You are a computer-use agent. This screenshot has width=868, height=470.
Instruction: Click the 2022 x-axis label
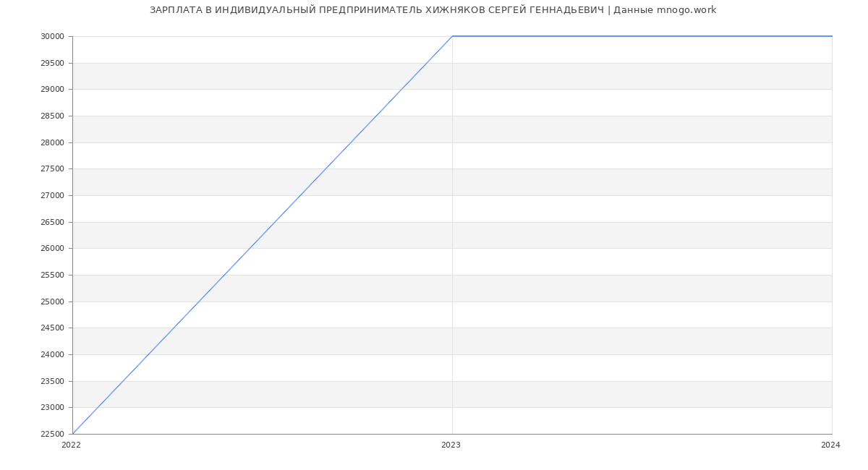[71, 445]
